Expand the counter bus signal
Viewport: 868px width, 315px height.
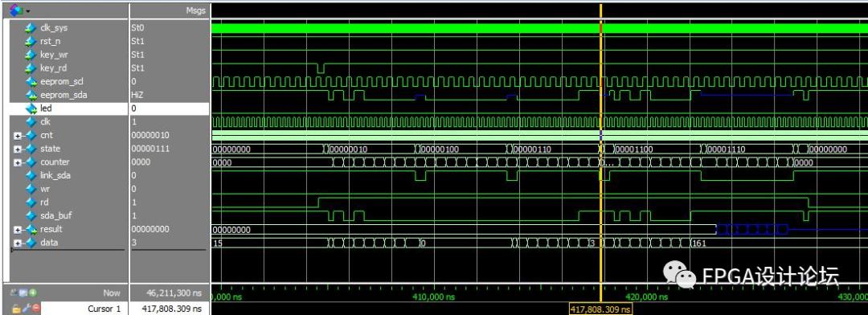(18, 162)
